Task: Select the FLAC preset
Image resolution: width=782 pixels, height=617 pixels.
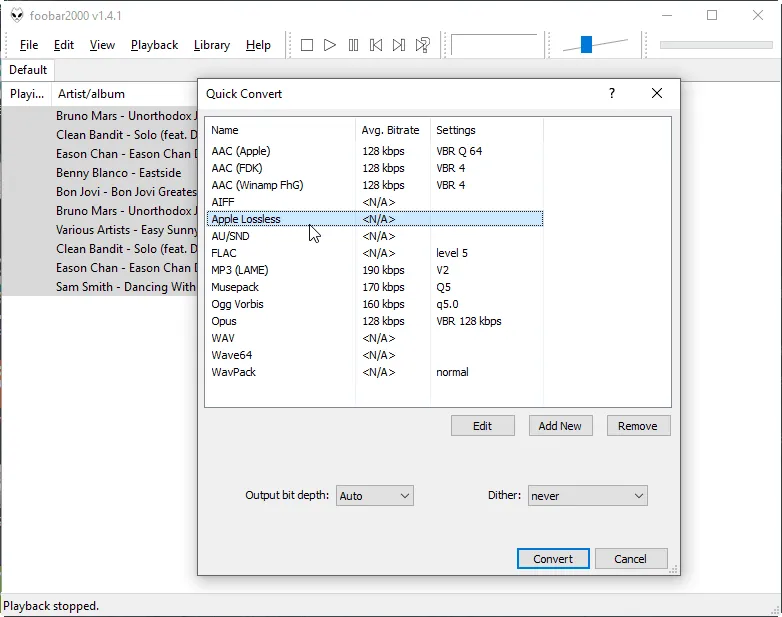Action: [375, 253]
